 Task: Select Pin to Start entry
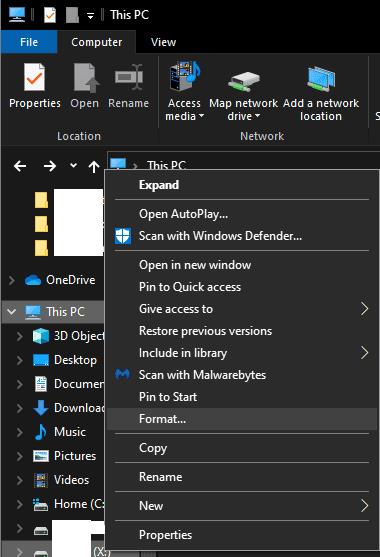(x=241, y=397)
